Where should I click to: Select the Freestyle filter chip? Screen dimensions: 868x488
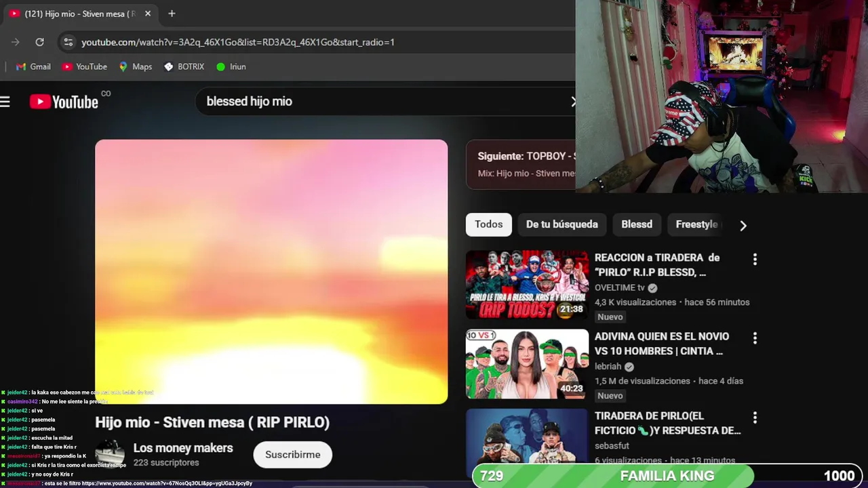pyautogui.click(x=696, y=224)
